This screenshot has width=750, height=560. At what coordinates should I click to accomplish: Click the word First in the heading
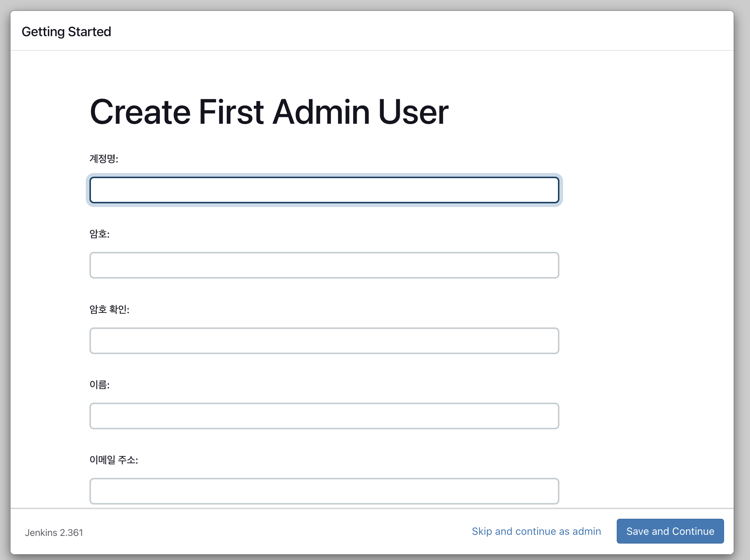[x=231, y=112]
